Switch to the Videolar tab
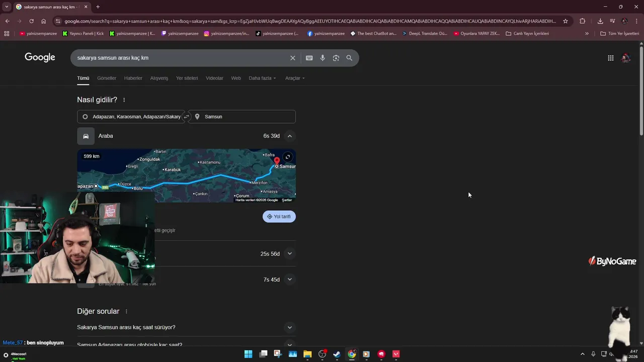This screenshot has width=644, height=362. click(x=214, y=78)
